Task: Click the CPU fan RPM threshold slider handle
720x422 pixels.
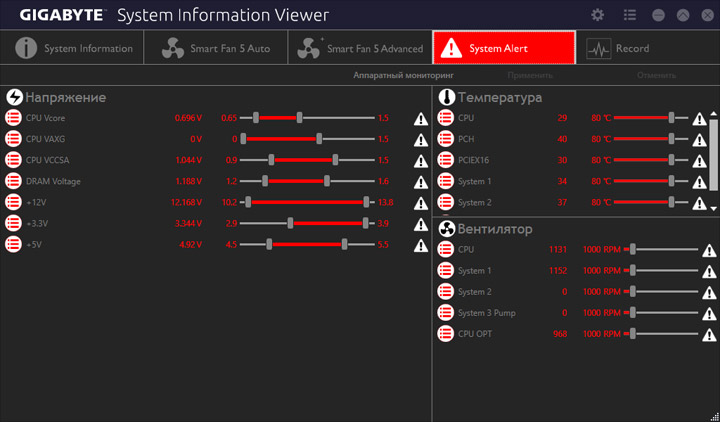Action: point(633,249)
